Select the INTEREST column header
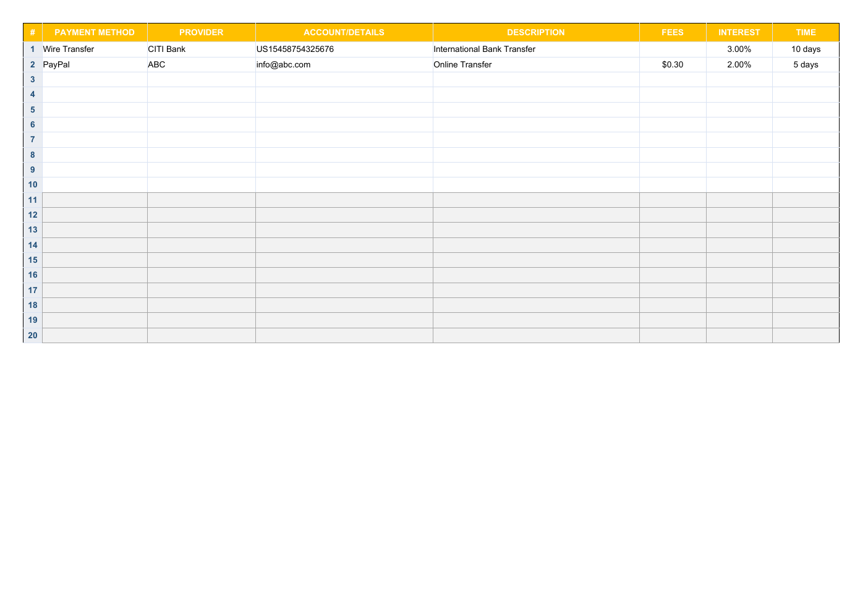Screen dimensions: 868x614 (x=739, y=32)
